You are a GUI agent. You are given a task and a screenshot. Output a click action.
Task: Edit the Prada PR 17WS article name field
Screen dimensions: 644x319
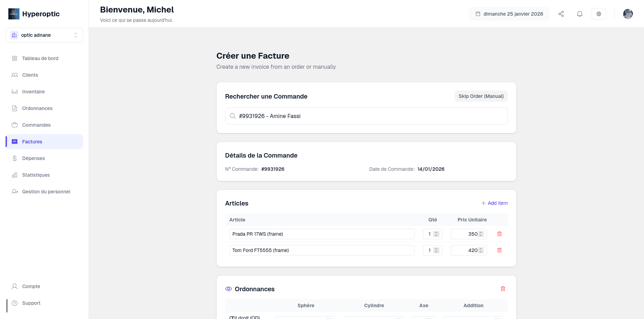[322, 234]
